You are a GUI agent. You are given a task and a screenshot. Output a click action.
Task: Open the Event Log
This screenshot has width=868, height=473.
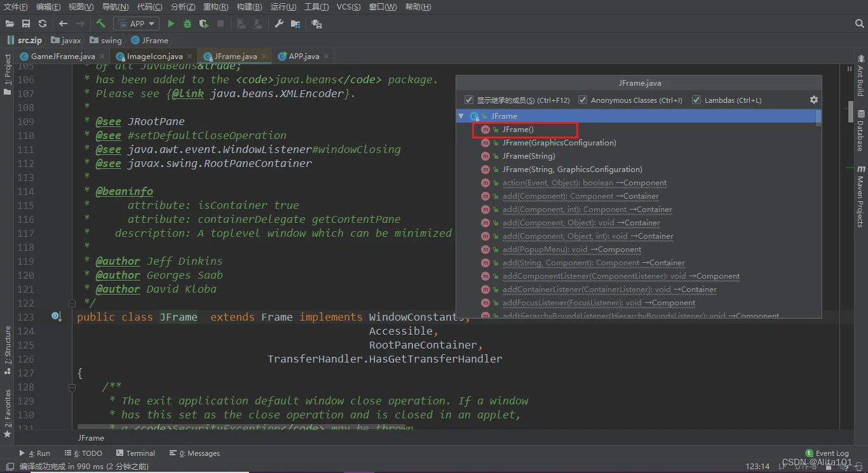point(827,453)
